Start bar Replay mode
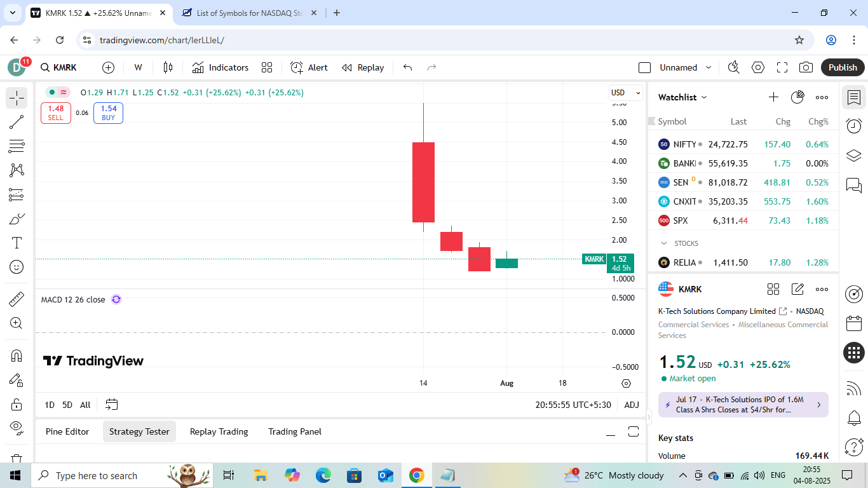This screenshot has width=868, height=488. [x=363, y=67]
